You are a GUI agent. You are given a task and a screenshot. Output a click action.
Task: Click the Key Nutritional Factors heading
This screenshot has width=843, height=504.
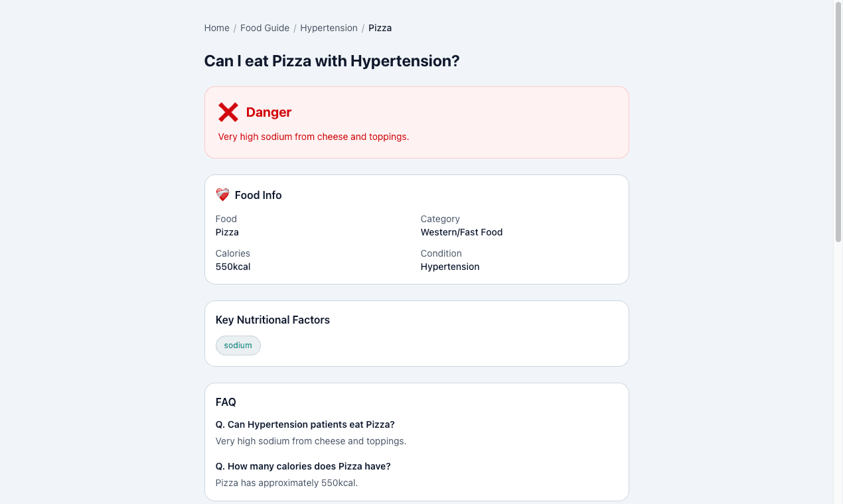pos(272,320)
